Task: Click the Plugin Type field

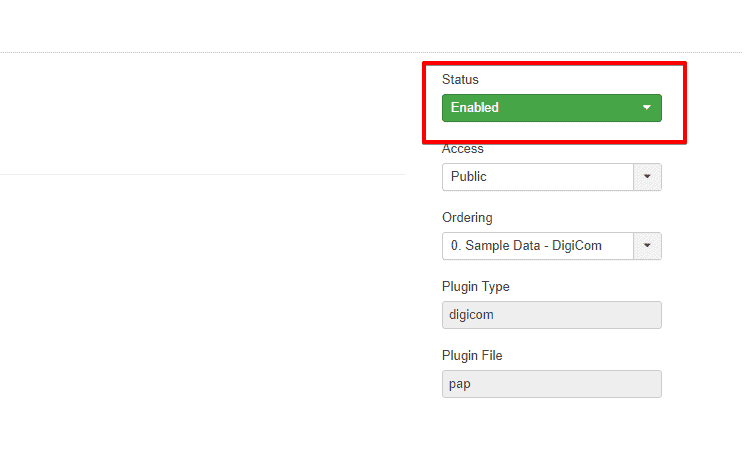Action: [551, 315]
